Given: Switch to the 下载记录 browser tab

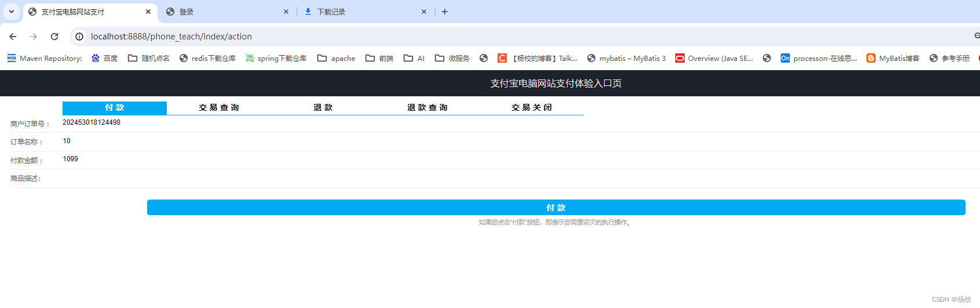Looking at the screenshot, I should pos(365,12).
